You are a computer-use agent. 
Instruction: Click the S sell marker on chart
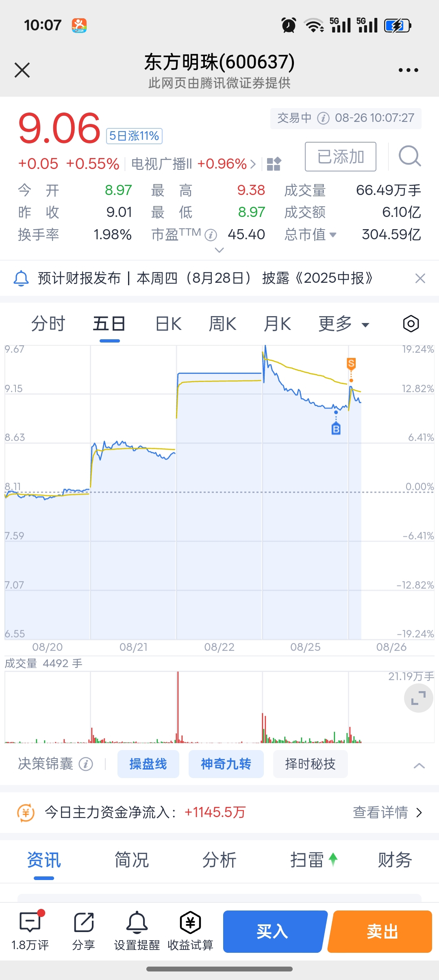[351, 364]
